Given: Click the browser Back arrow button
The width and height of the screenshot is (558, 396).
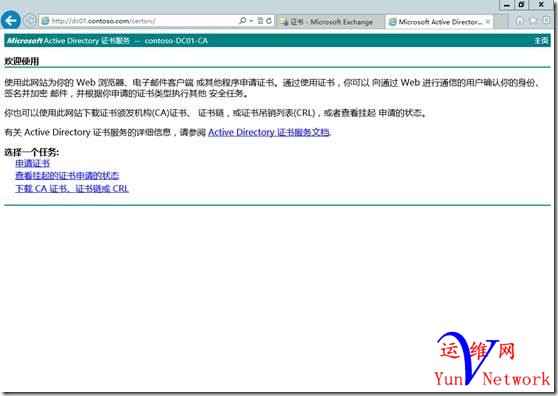Looking at the screenshot, I should click(11, 20).
